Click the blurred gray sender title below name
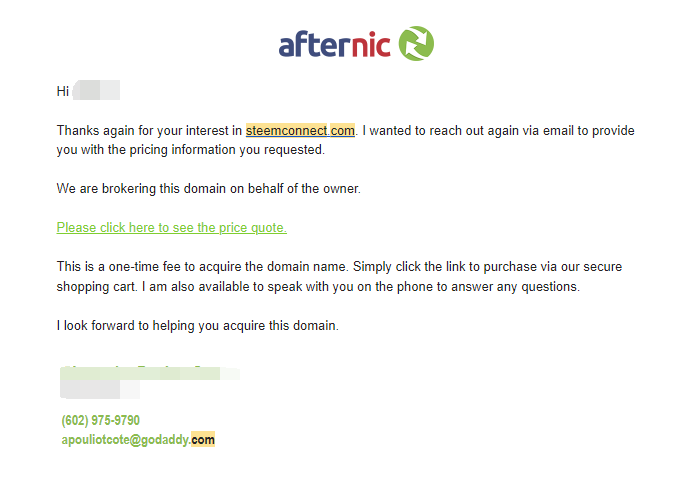This screenshot has width=673, height=478. click(100, 390)
